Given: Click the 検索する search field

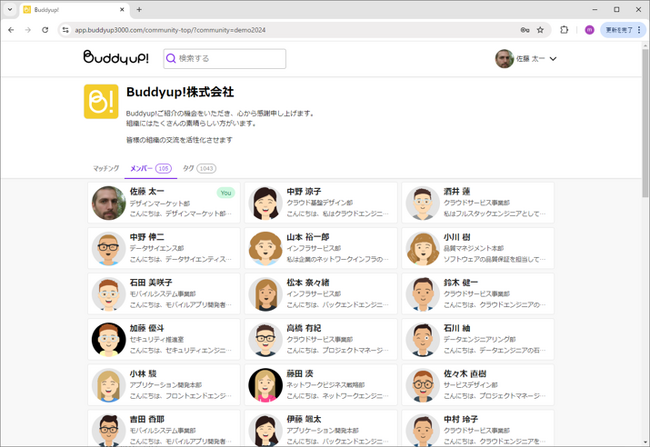Looking at the screenshot, I should pos(225,58).
